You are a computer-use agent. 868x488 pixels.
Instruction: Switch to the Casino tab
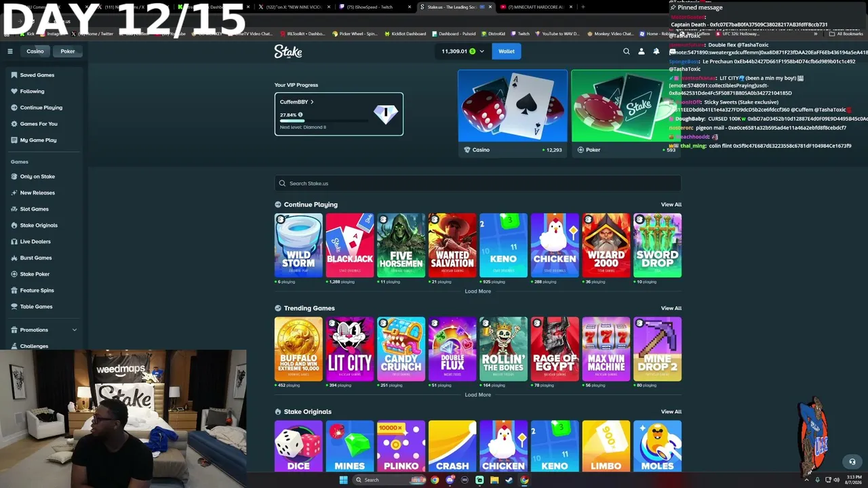[x=35, y=52]
